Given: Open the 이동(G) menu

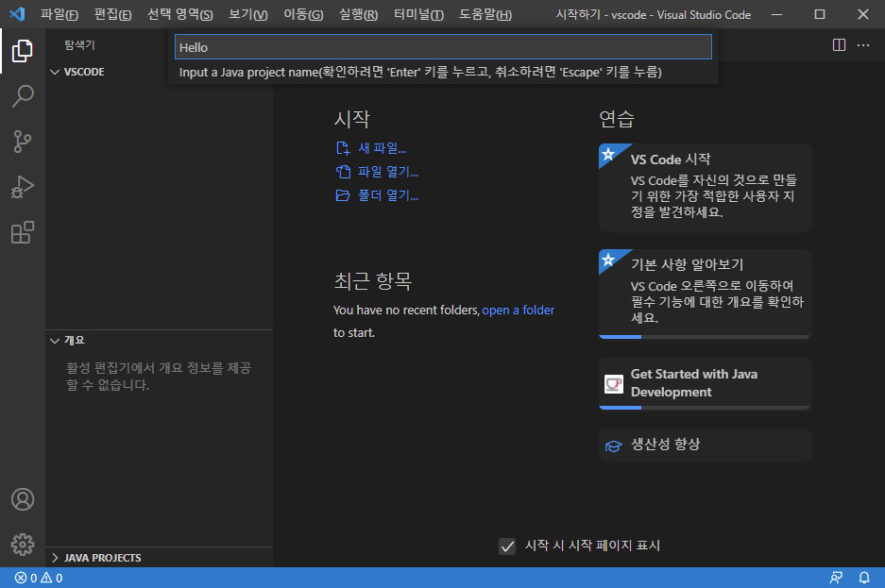Looking at the screenshot, I should [303, 15].
